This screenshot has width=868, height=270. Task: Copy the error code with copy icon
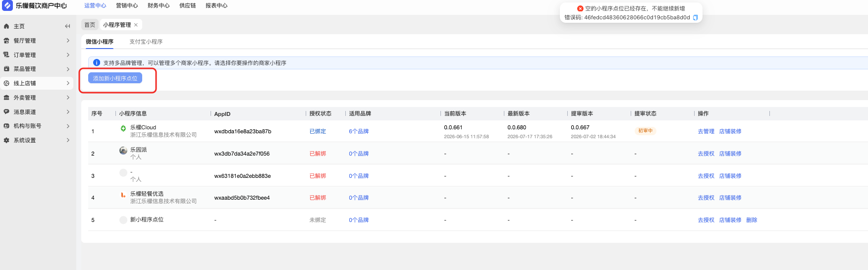[x=695, y=17]
